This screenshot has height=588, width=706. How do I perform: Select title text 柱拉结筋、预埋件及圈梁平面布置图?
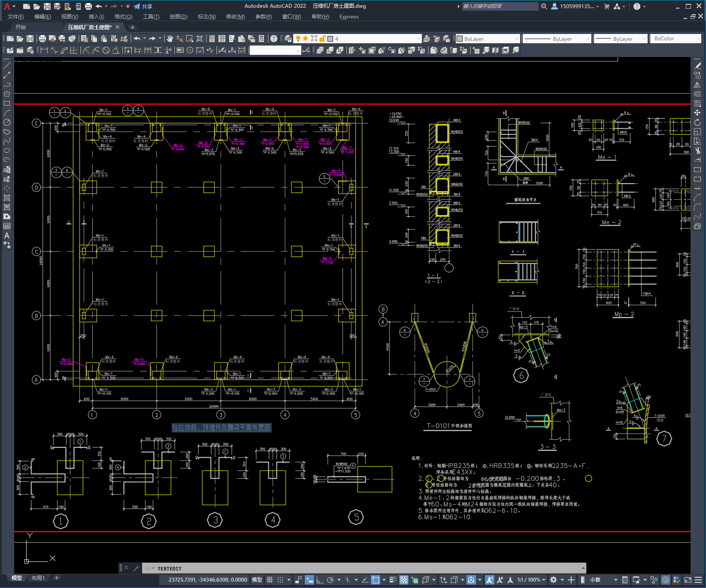coord(221,427)
